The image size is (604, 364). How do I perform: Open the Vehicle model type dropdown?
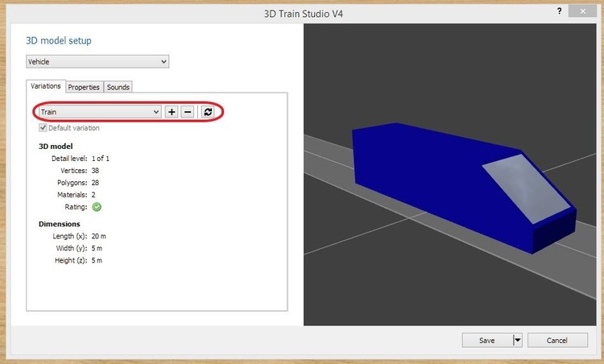97,62
